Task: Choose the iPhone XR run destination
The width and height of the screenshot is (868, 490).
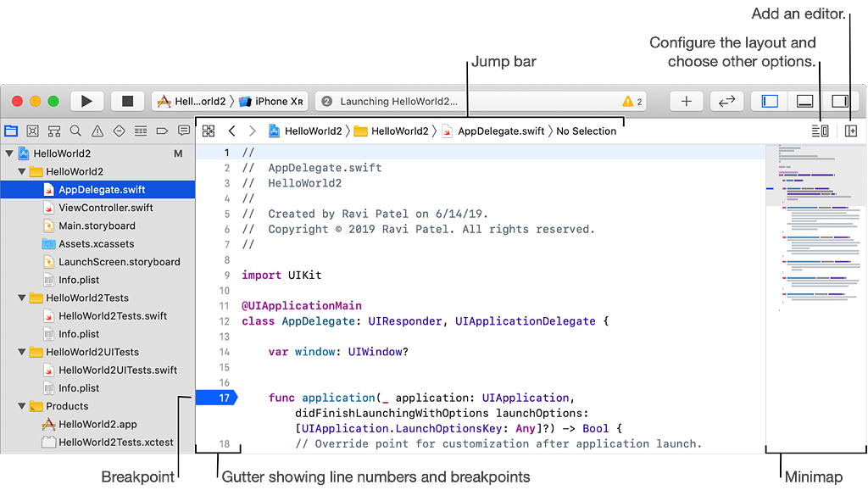Action: [271, 102]
